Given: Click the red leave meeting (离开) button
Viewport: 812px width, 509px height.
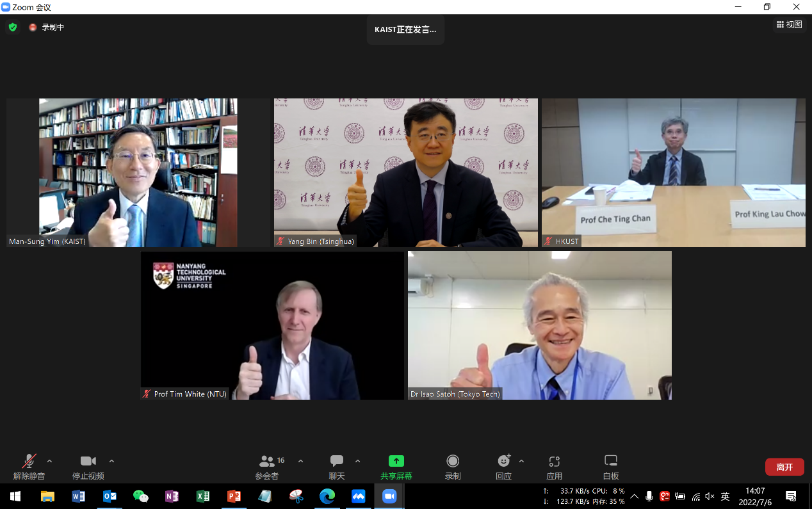Looking at the screenshot, I should click(784, 467).
